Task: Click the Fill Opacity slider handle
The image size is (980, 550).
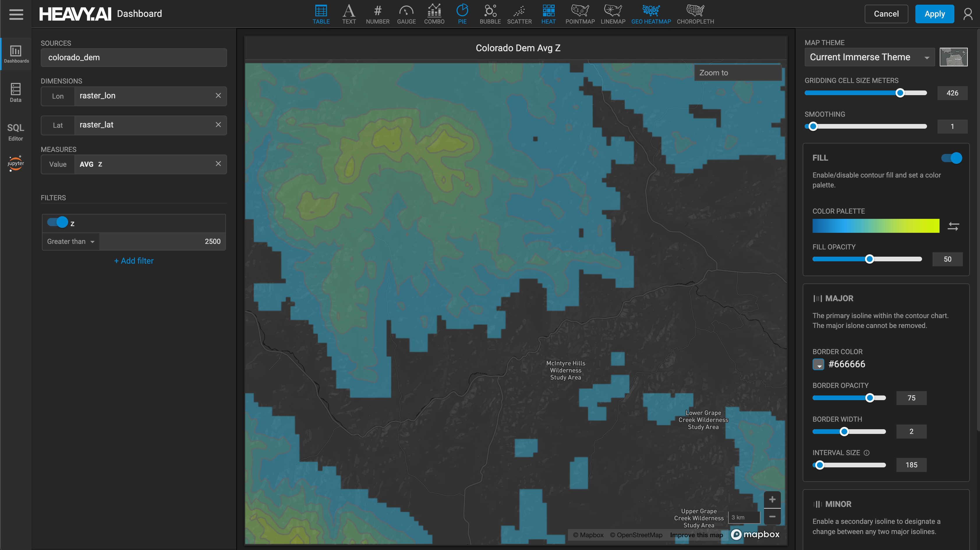Action: click(869, 259)
